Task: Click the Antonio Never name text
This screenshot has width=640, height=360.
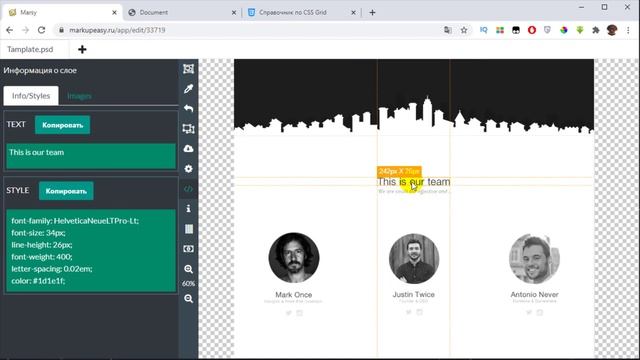Action: [534, 294]
